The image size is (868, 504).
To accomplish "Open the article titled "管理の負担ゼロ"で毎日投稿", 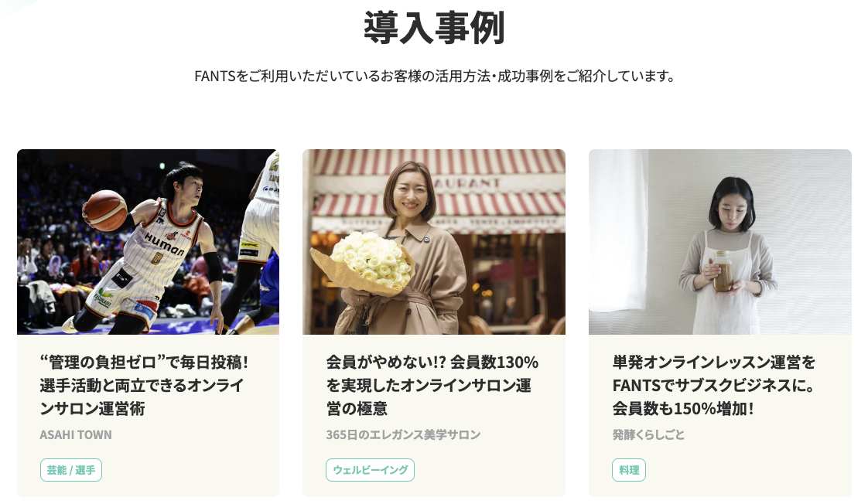I will pyautogui.click(x=144, y=385).
